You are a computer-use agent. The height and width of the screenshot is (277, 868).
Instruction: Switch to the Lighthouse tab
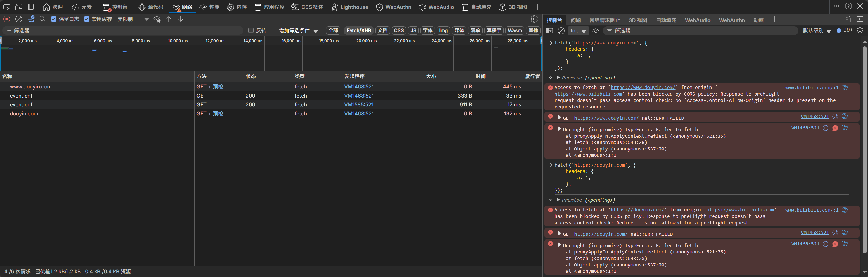[x=350, y=7]
